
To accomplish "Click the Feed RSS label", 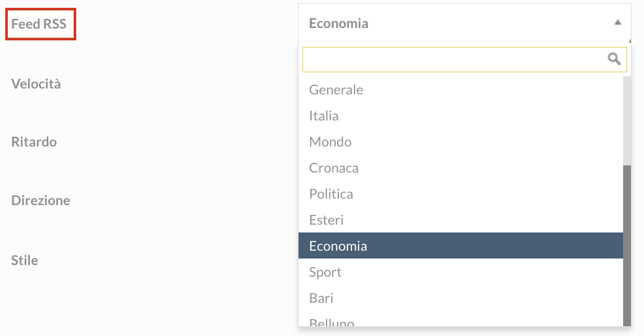I will [x=38, y=24].
